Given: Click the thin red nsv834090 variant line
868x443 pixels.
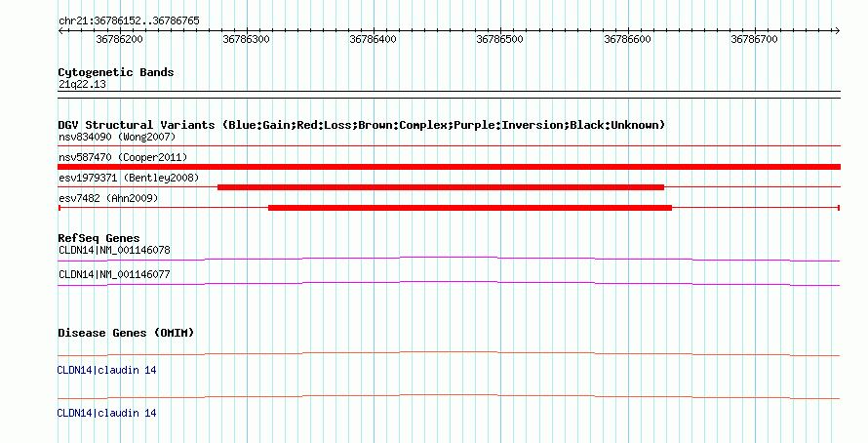Looking at the screenshot, I should coord(449,146).
